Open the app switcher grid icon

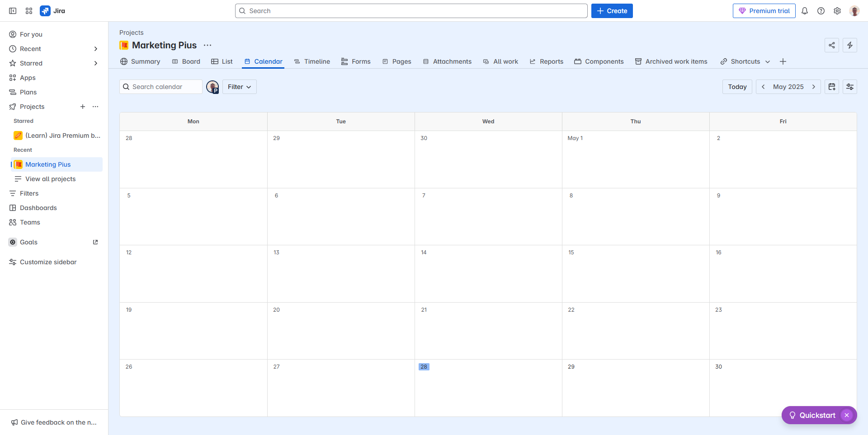click(29, 11)
